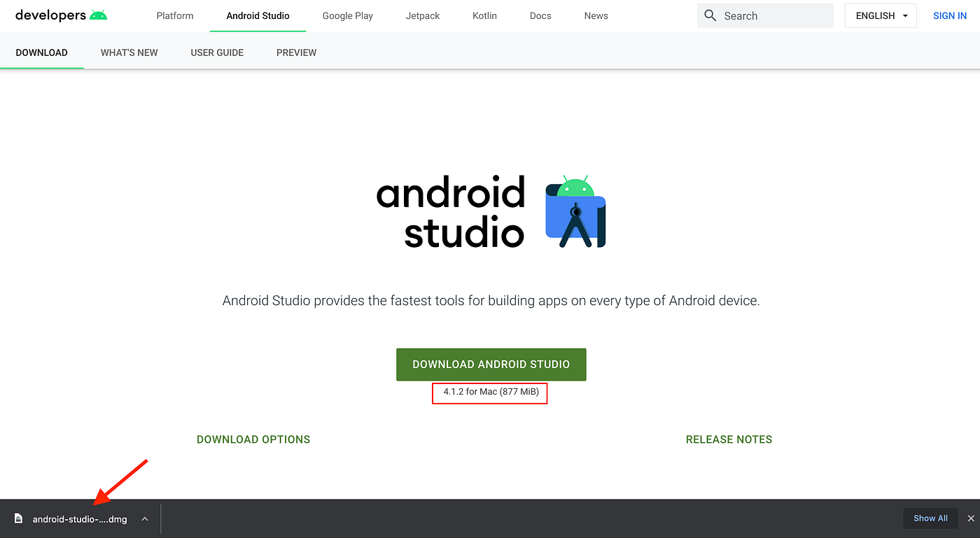
Task: Open the USER GUIDE tab
Action: point(217,52)
